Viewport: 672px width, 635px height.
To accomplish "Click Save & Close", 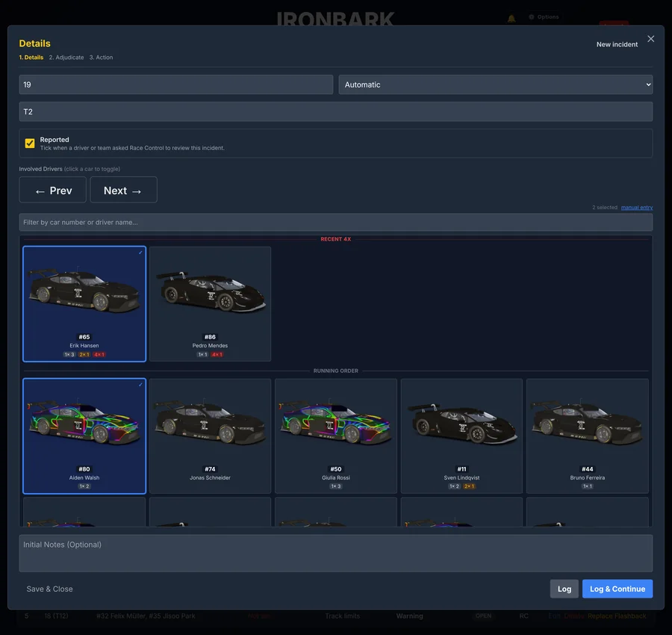I will coord(50,589).
